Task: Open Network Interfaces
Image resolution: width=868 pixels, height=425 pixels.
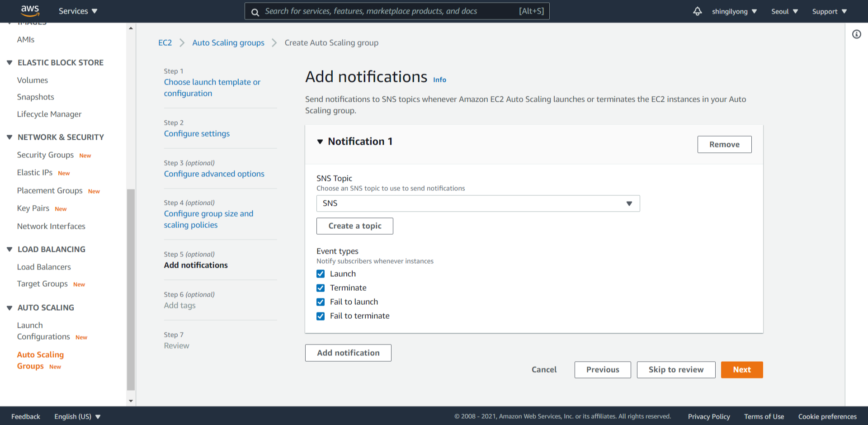Action: click(51, 227)
